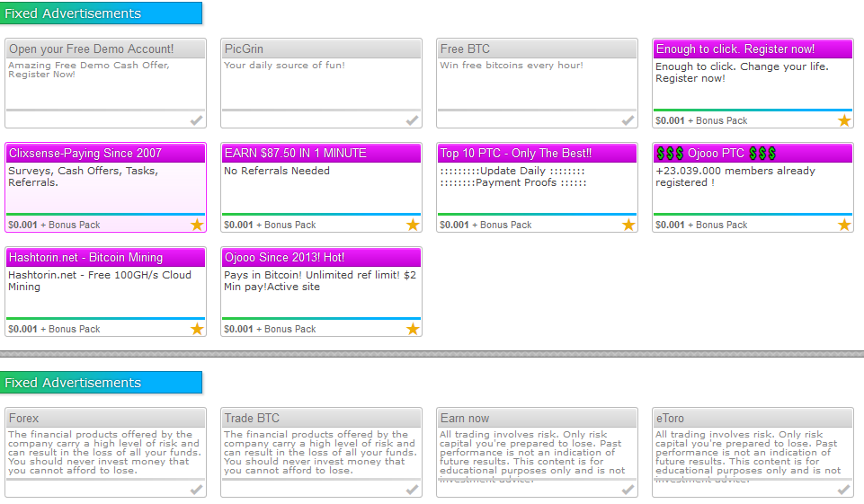
Task: Open the Open your Free Demo Account ad
Action: pos(91,49)
